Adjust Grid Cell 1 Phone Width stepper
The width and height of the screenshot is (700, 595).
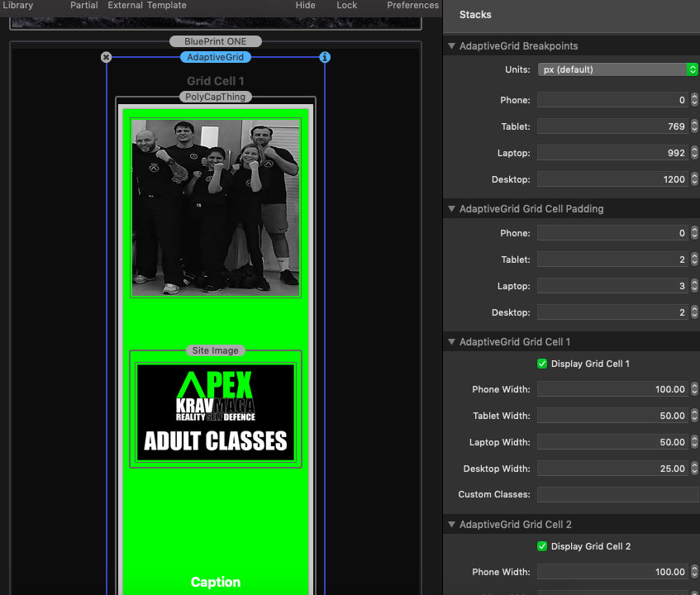click(694, 388)
